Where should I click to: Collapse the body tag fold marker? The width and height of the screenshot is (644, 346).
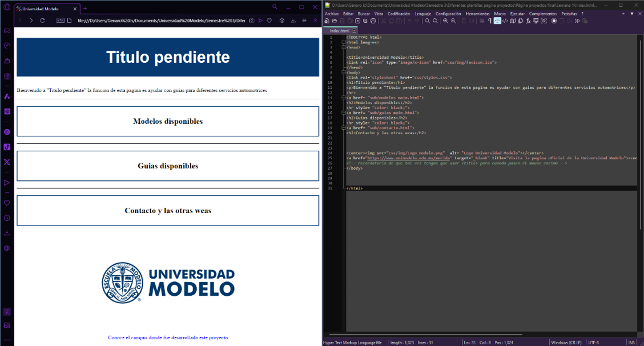point(344,73)
